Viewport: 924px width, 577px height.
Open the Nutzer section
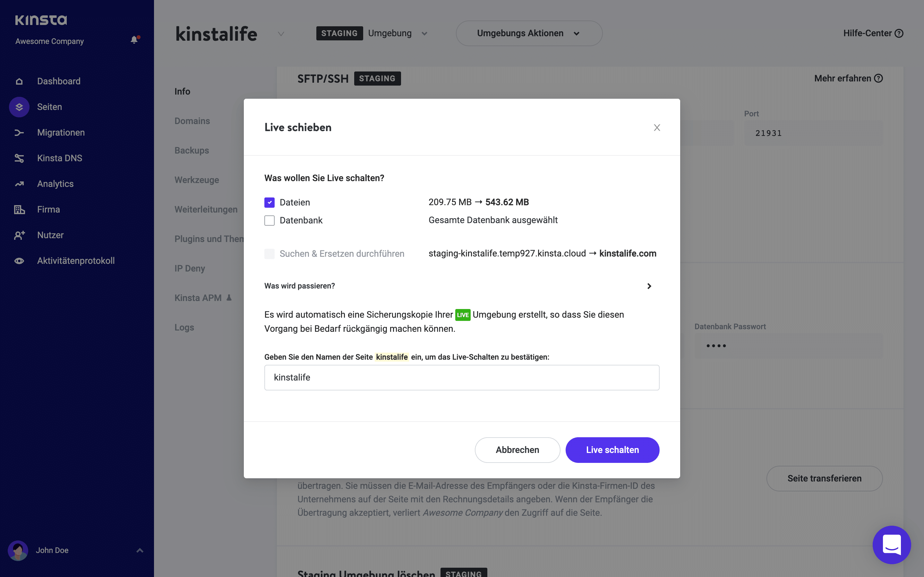click(50, 235)
